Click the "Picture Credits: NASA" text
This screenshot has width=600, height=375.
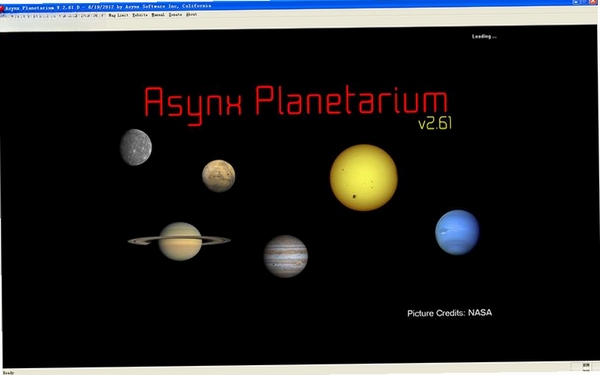[450, 313]
